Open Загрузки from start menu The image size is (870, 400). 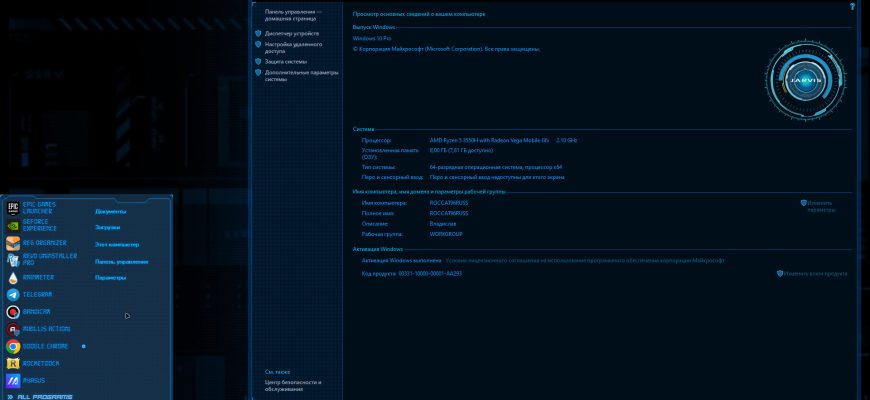point(108,227)
